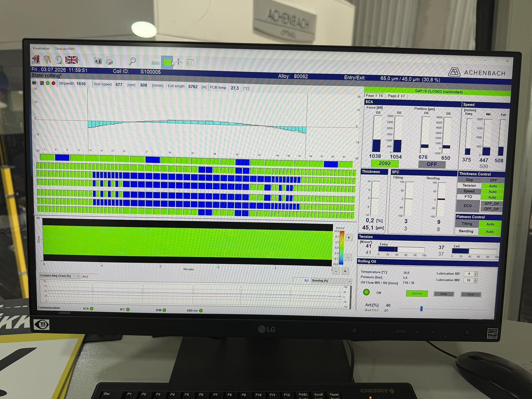This screenshot has height=399, width=532.
Task: Open the UK flag language selector
Action: point(72,60)
